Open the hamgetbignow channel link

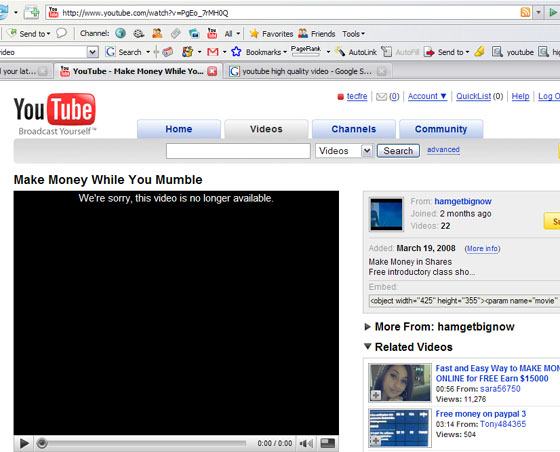463,201
